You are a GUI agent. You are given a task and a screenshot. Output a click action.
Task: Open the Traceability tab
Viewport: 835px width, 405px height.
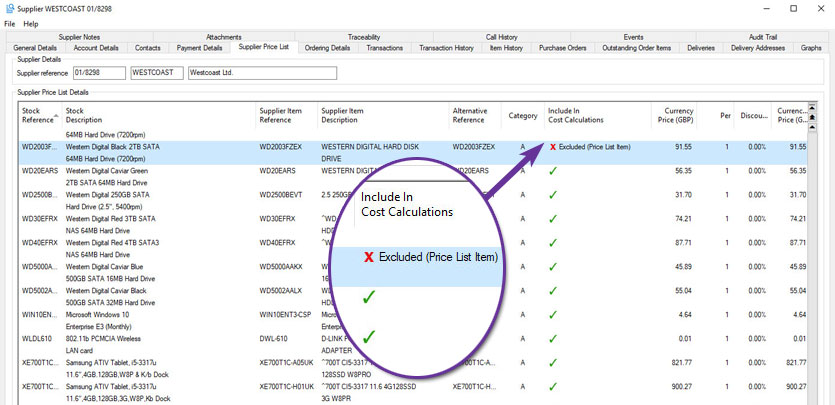coord(364,37)
